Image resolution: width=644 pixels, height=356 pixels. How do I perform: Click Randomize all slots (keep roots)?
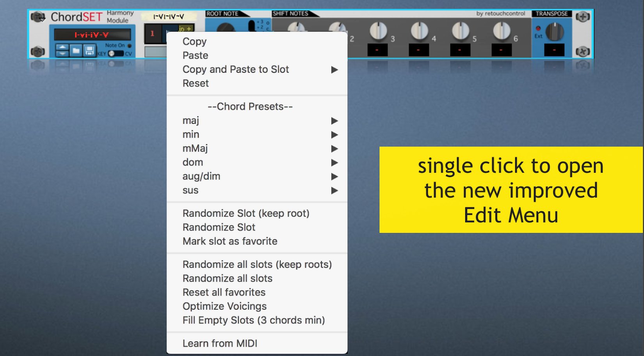tap(257, 264)
